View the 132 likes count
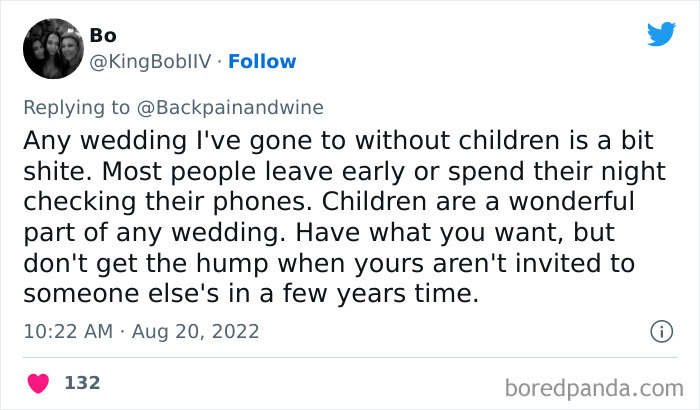Viewport: 700px width, 410px height. pos(82,383)
